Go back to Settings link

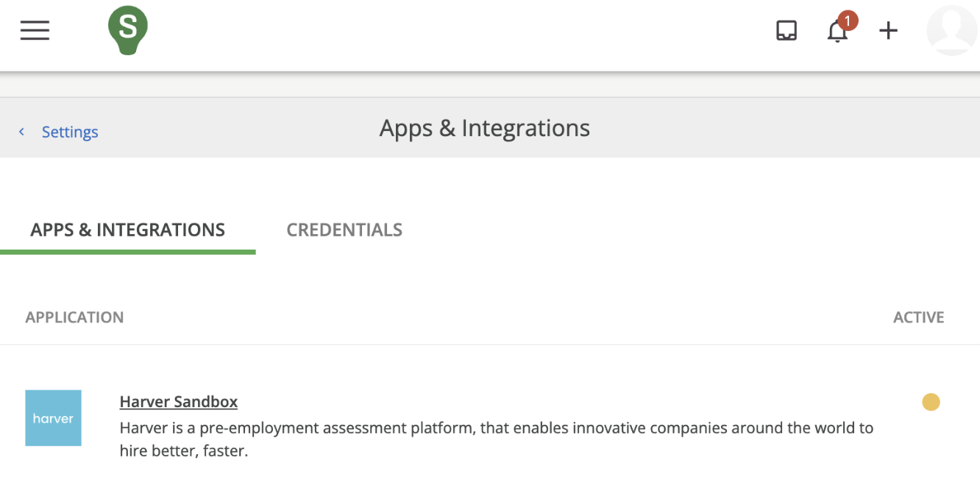click(70, 132)
